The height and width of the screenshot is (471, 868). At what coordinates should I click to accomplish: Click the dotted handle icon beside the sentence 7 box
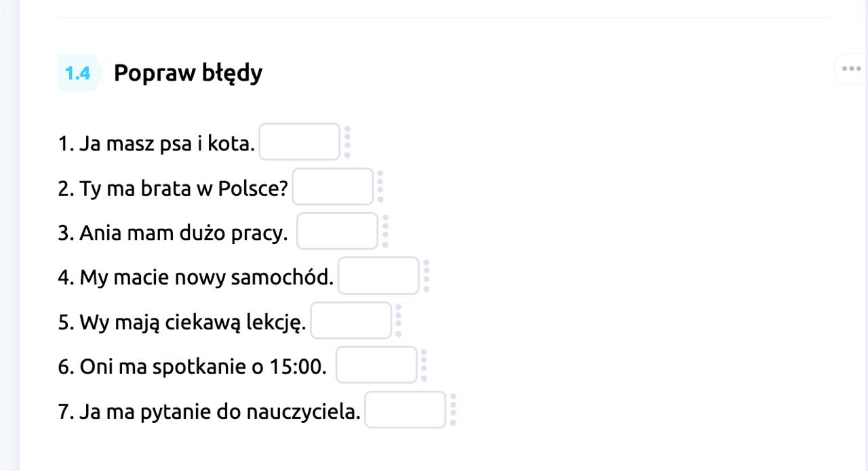tap(453, 410)
